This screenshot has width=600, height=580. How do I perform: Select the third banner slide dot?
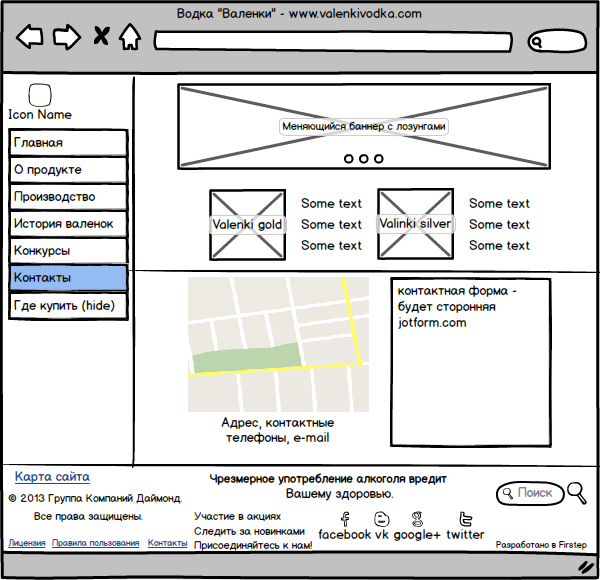tap(378, 158)
